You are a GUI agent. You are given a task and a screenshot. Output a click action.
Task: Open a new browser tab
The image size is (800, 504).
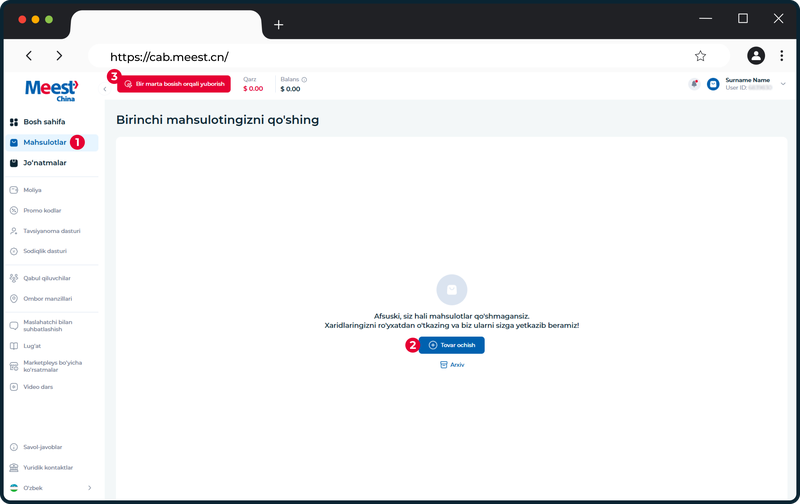click(x=279, y=24)
